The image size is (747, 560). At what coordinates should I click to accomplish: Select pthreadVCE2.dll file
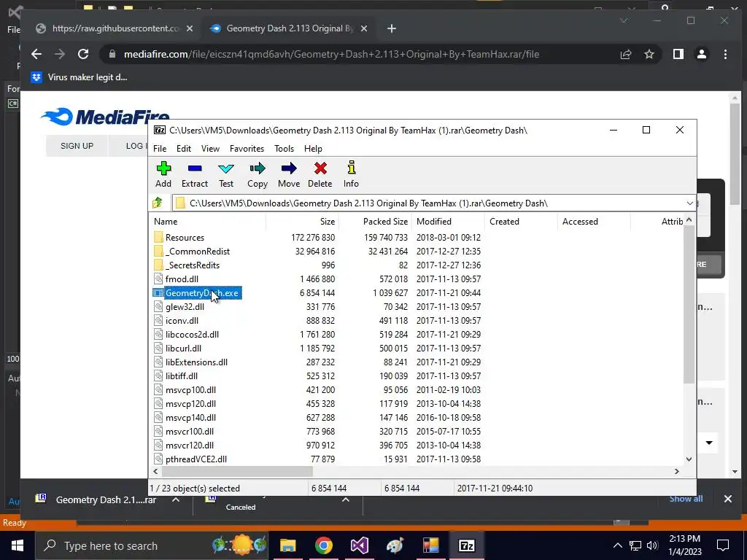[x=196, y=459]
